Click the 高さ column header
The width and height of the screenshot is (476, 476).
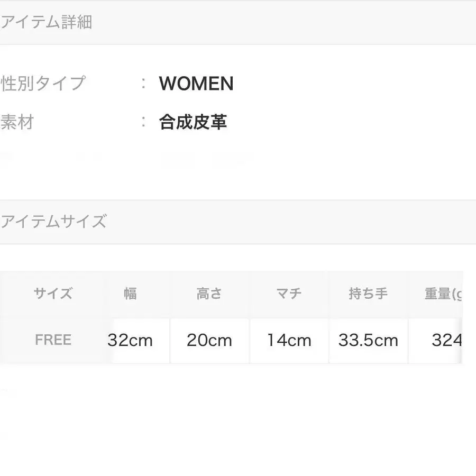209,294
